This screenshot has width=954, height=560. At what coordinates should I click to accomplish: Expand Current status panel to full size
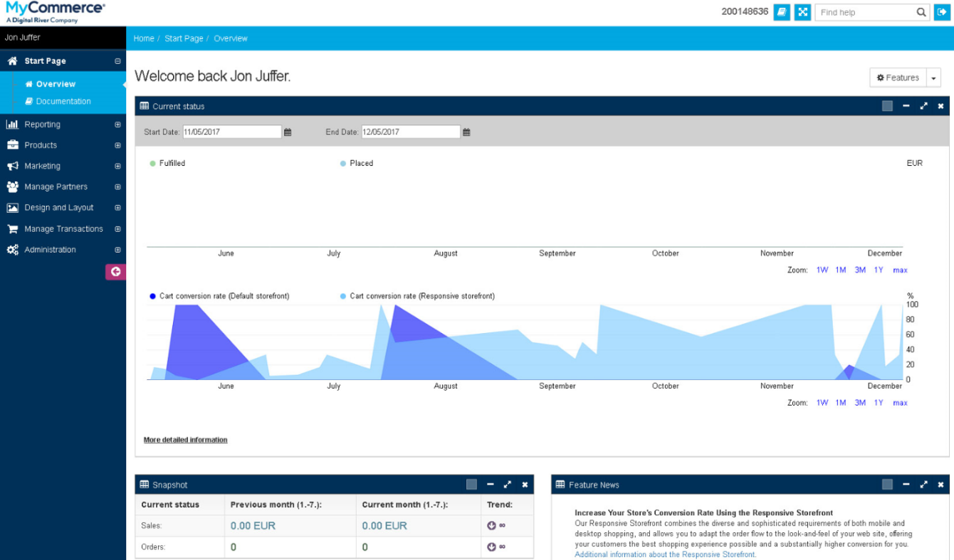click(x=923, y=106)
